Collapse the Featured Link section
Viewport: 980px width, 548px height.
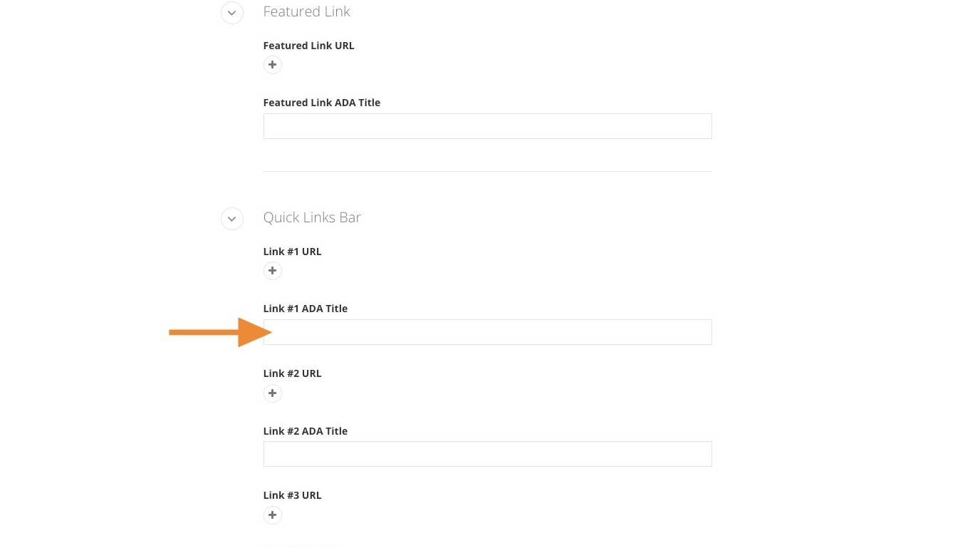click(x=232, y=13)
